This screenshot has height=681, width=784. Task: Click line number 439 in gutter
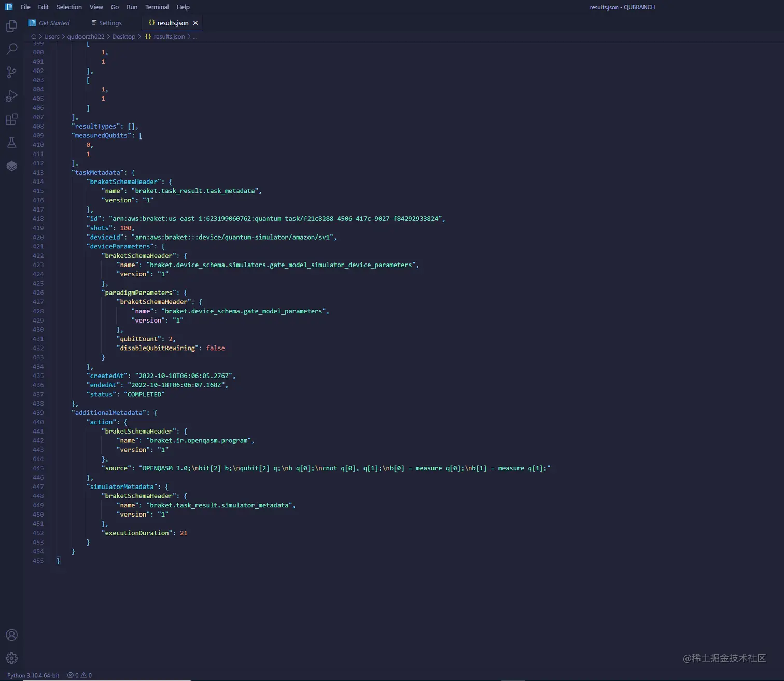38,413
